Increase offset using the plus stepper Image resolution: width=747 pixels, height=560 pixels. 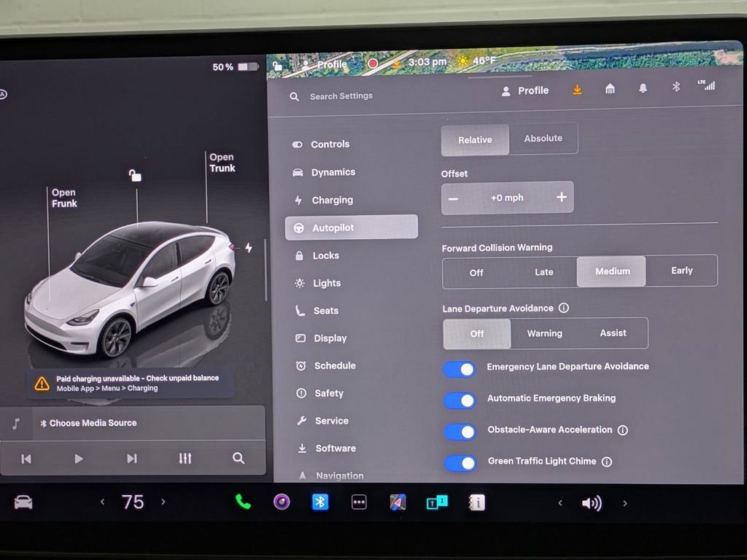[561, 197]
